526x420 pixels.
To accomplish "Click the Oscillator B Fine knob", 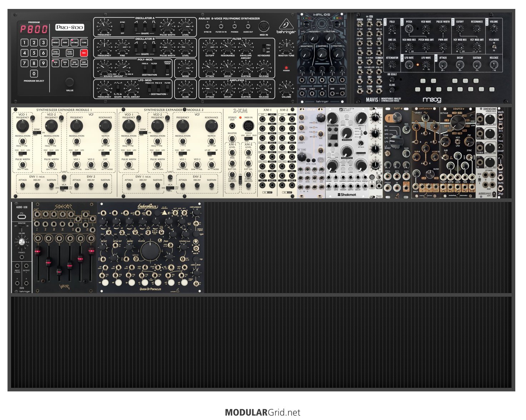I will [123, 47].
